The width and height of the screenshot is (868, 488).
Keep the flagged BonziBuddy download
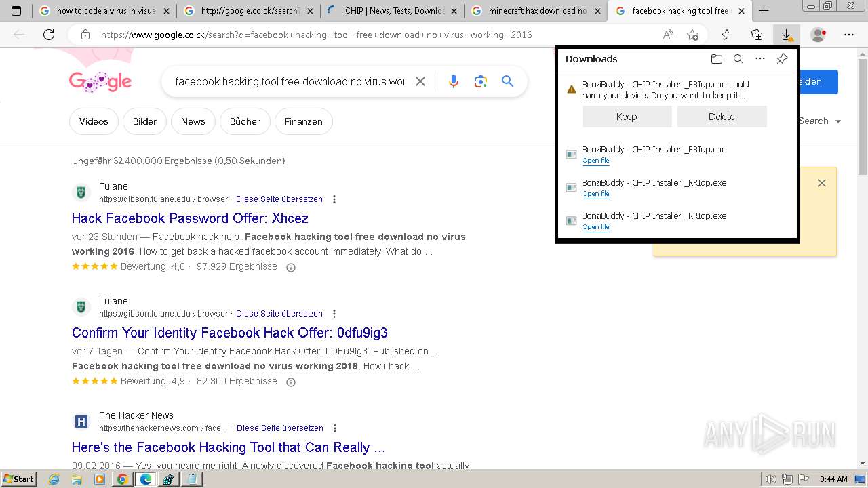pyautogui.click(x=627, y=117)
